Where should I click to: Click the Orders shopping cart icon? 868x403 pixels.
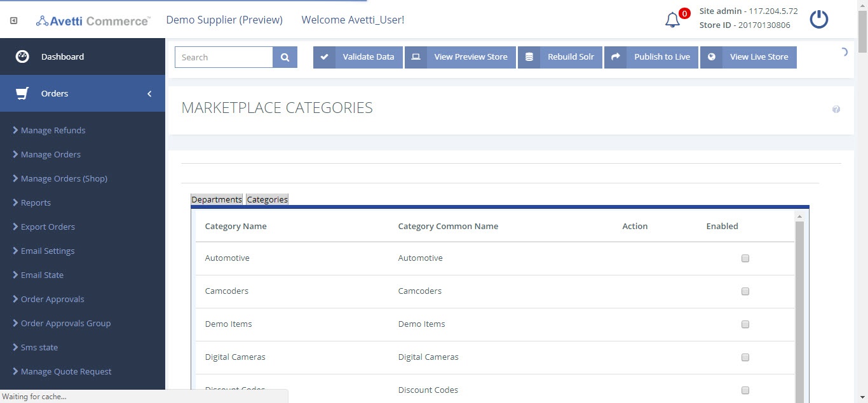point(22,93)
